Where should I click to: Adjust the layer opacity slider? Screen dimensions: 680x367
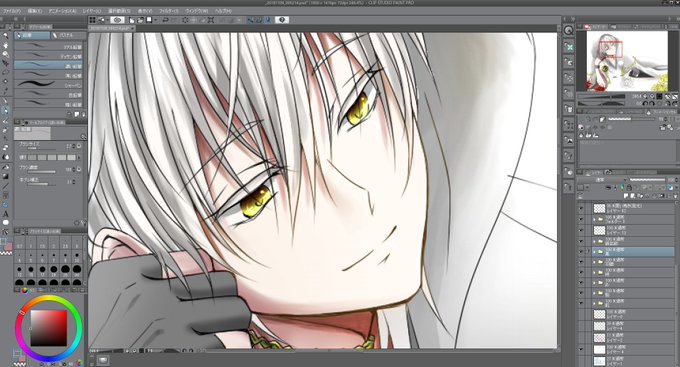647,180
